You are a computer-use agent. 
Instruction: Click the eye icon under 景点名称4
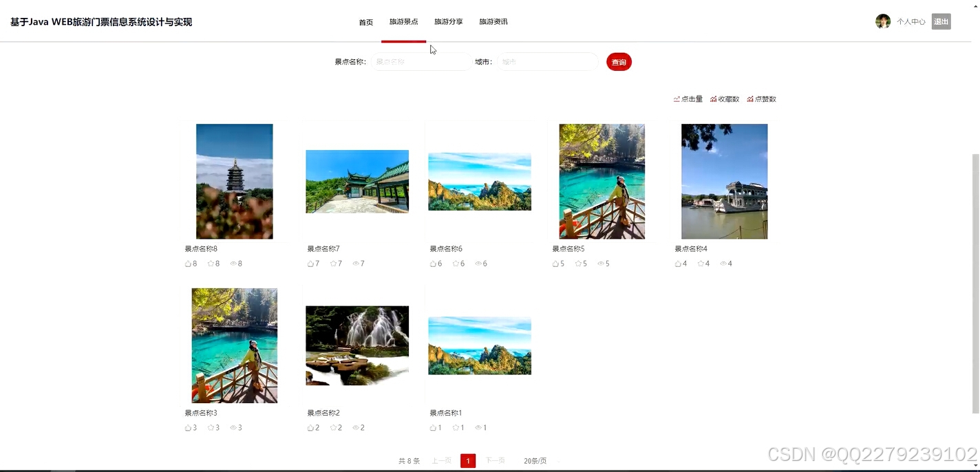point(723,263)
